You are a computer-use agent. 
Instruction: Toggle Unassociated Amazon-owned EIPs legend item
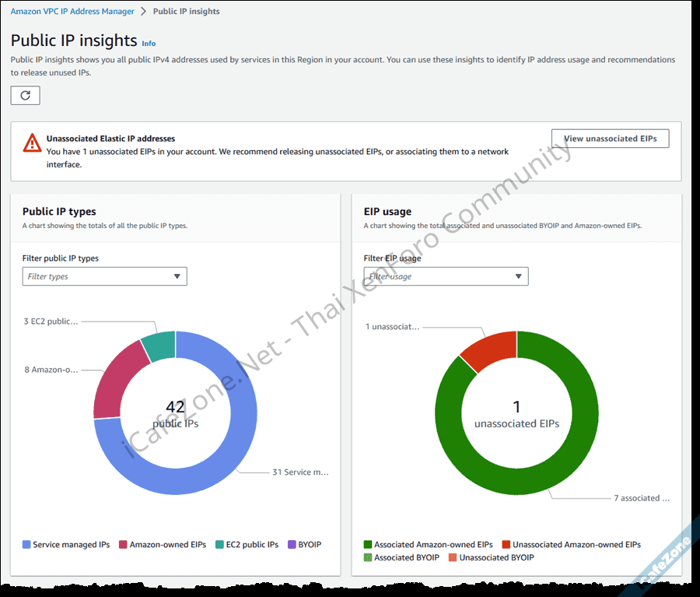506,545
